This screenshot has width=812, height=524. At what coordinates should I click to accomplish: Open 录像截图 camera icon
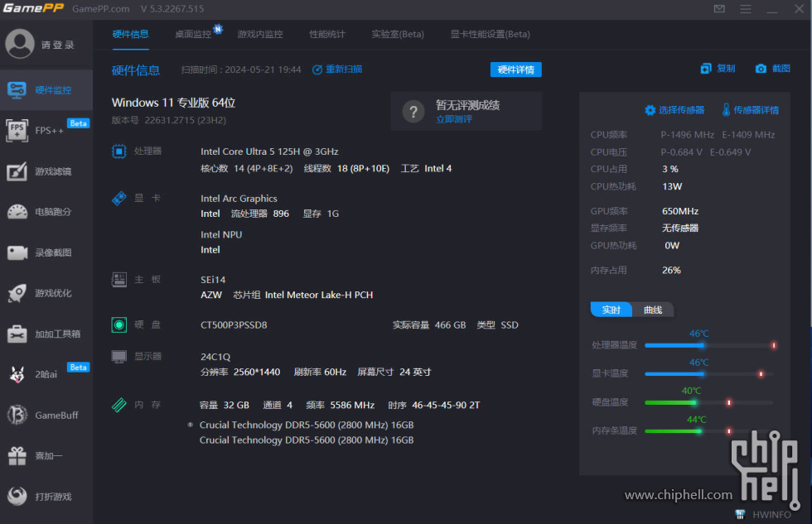[x=17, y=252]
